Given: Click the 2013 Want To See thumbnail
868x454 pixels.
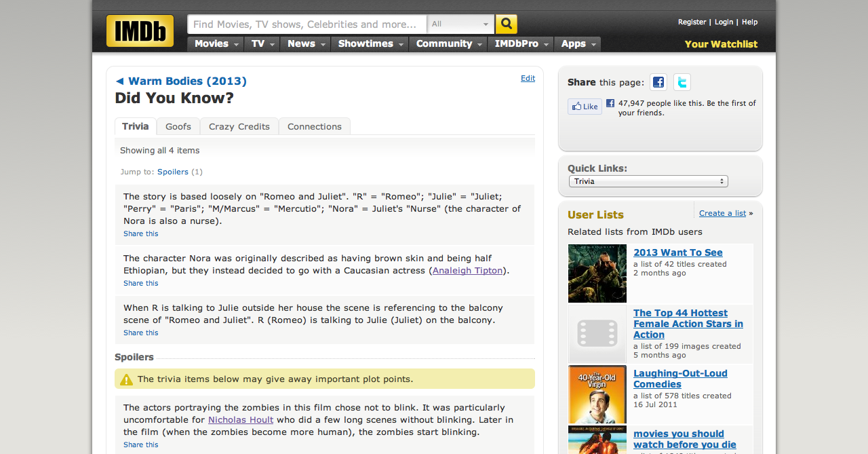Looking at the screenshot, I should 597,273.
